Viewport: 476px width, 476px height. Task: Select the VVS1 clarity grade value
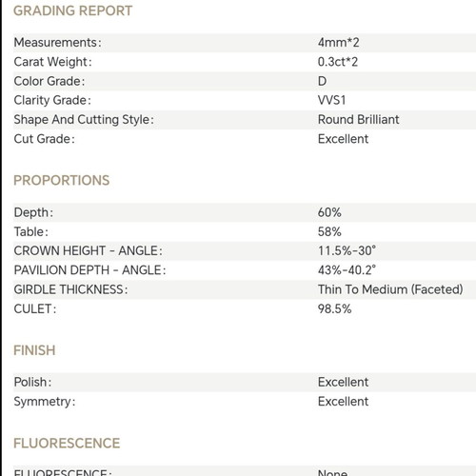[x=331, y=100]
